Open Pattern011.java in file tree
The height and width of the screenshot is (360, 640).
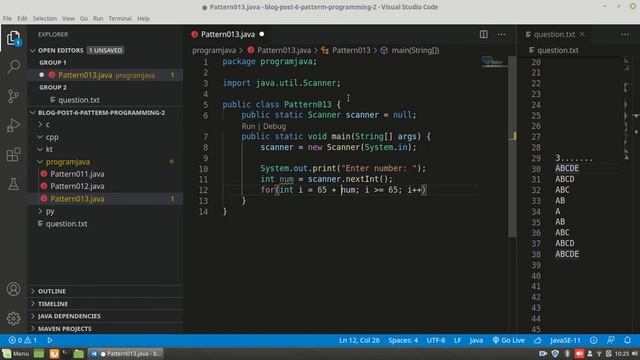105,174
